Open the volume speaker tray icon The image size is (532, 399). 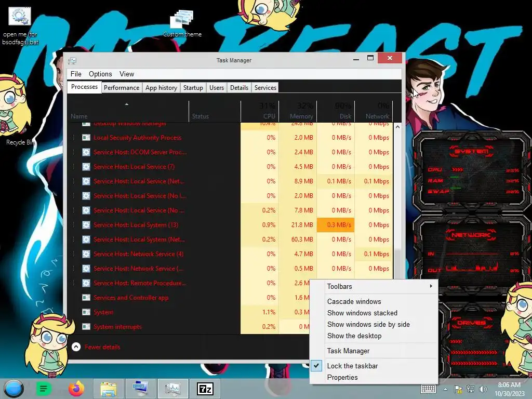coord(483,389)
